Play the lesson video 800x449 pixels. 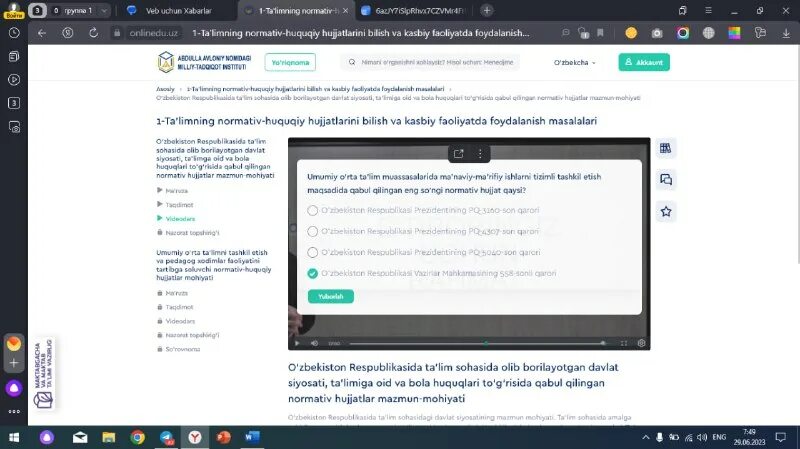pyautogui.click(x=297, y=343)
